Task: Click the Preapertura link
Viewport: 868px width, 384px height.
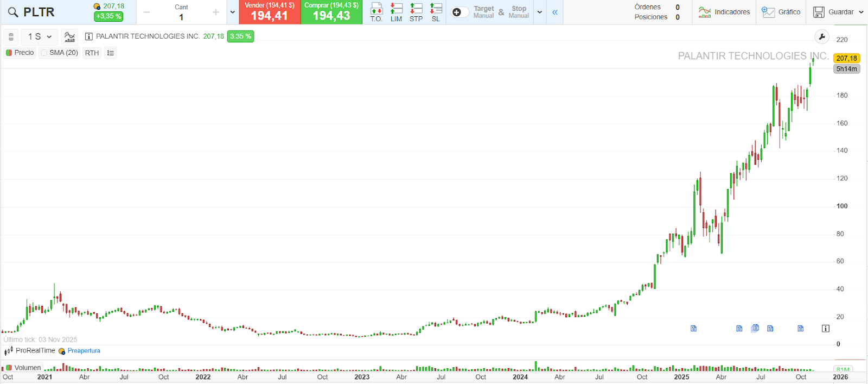Action: pyautogui.click(x=84, y=351)
